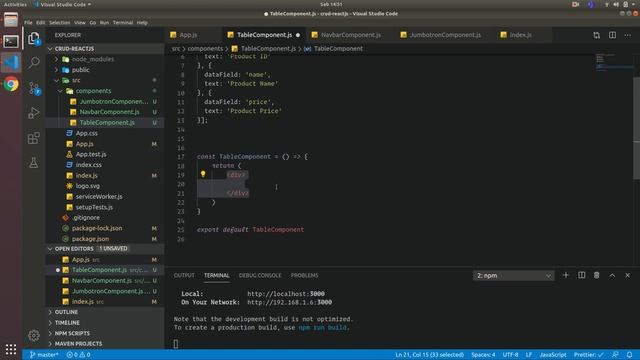
Task: Expand the NPM Scripts section
Action: 72,333
